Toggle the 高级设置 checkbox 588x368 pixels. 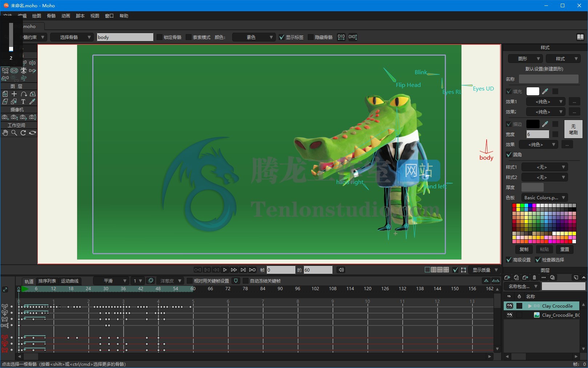pos(509,260)
